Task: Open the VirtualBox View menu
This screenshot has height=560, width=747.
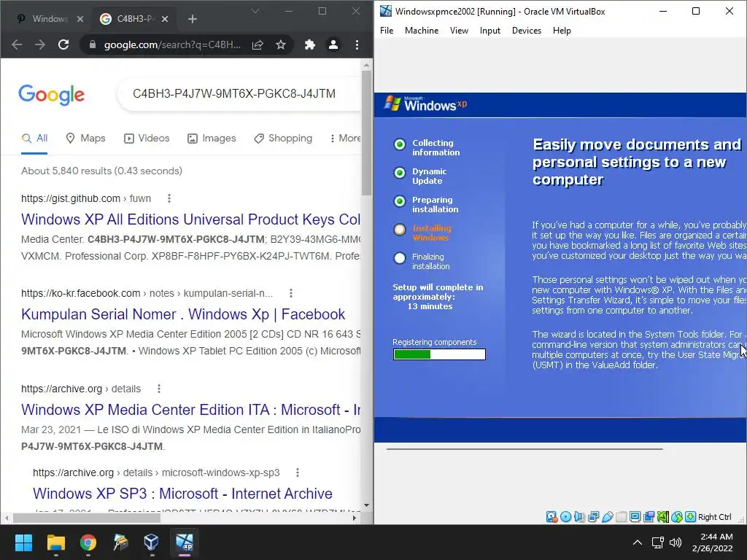Action: coord(460,31)
